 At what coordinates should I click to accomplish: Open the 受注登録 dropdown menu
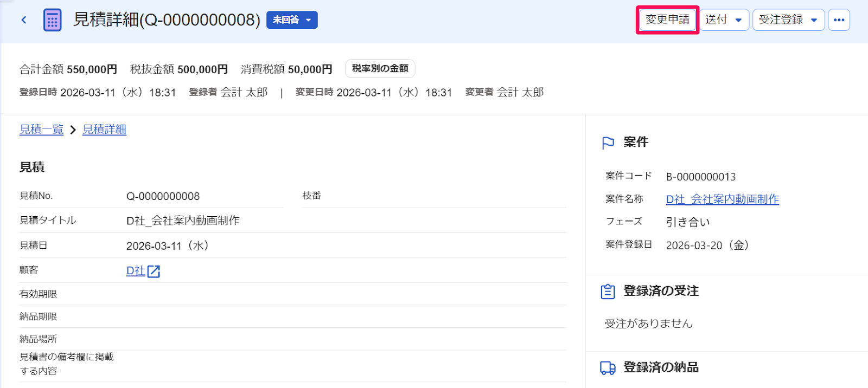coord(788,20)
